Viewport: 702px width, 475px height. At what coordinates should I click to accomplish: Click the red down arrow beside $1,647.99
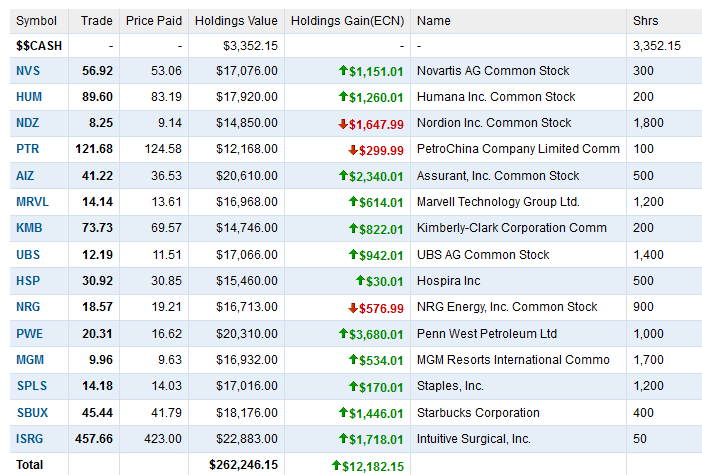coord(343,124)
